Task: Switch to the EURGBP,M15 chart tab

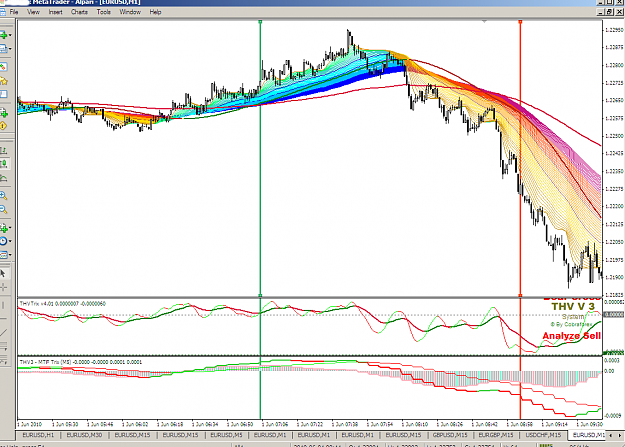Action: point(496,435)
